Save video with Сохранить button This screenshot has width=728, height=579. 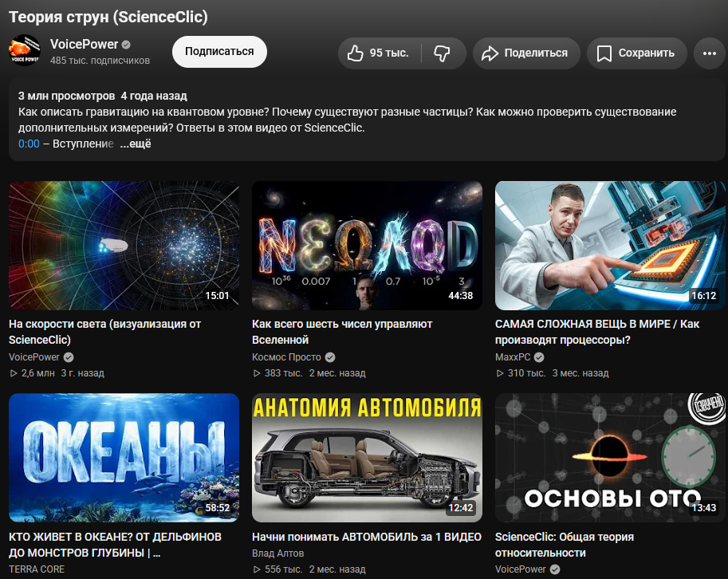click(x=636, y=53)
